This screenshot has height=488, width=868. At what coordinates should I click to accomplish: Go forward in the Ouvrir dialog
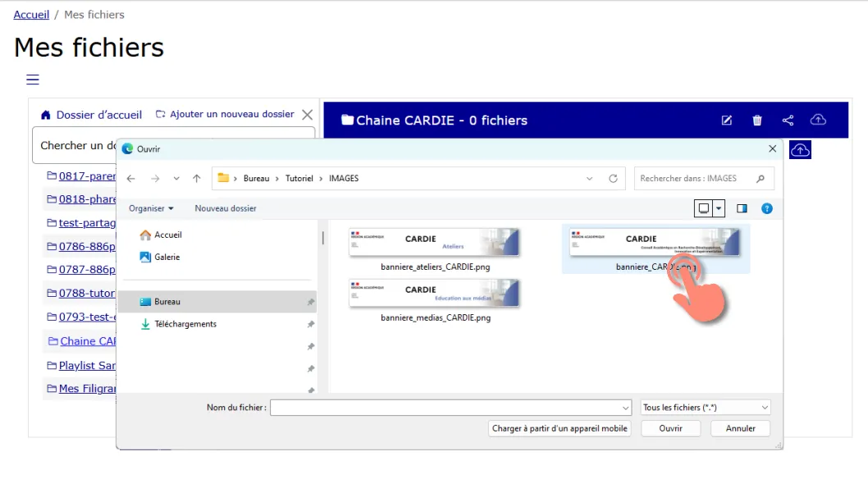coord(155,178)
